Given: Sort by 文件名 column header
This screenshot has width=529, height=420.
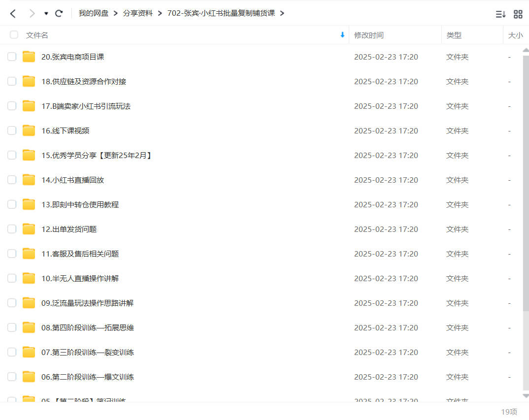Looking at the screenshot, I should tap(37, 35).
